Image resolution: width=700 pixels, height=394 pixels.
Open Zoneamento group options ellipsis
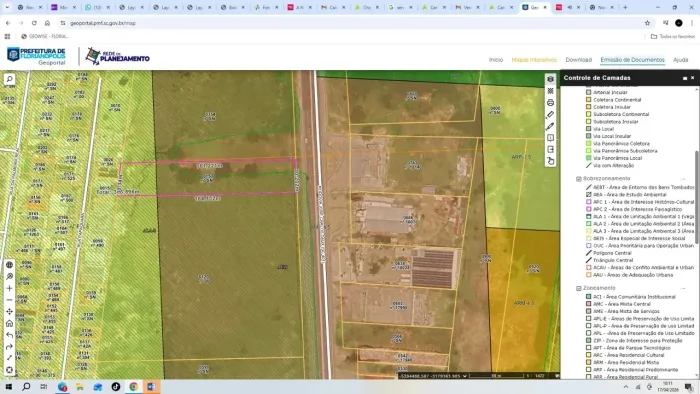683,288
